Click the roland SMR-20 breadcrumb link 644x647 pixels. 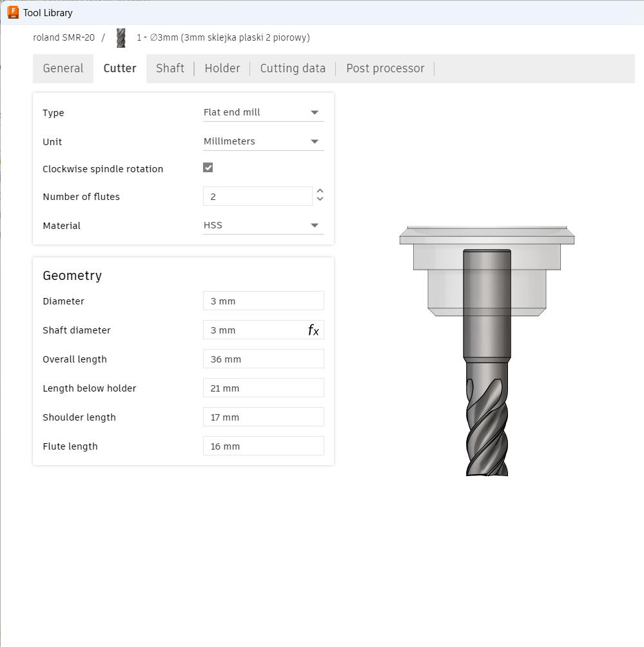(64, 37)
